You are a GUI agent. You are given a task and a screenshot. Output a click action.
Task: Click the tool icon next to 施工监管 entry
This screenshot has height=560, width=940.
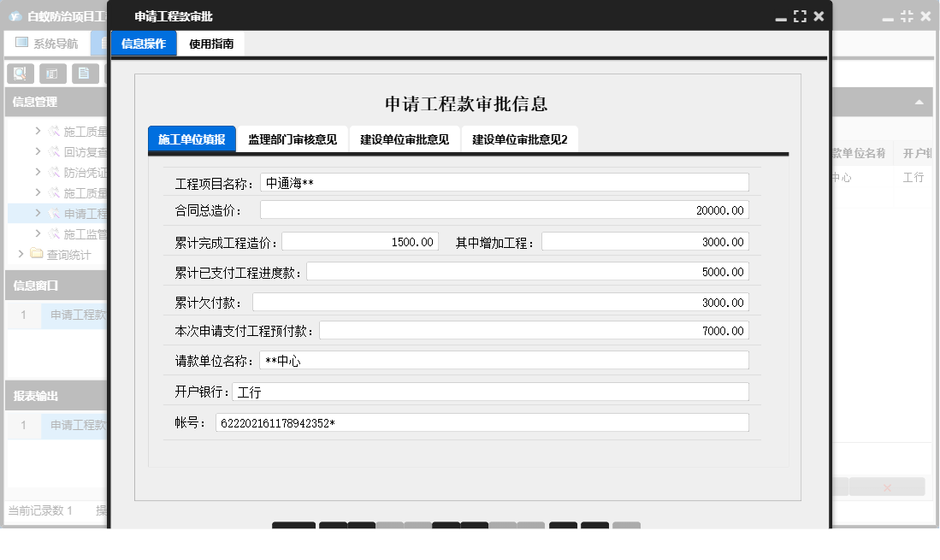[55, 232]
